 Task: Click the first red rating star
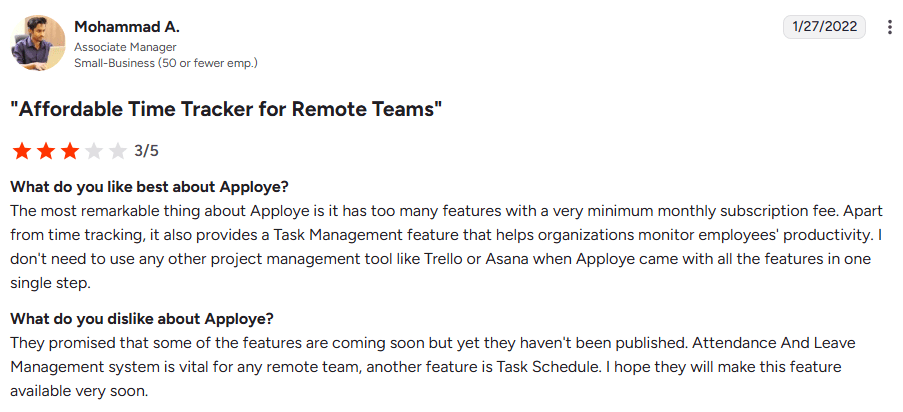[x=22, y=152]
